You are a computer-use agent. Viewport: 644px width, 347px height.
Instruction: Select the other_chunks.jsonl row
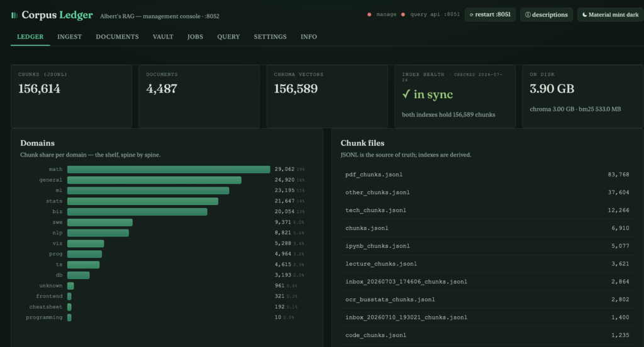coord(487,192)
